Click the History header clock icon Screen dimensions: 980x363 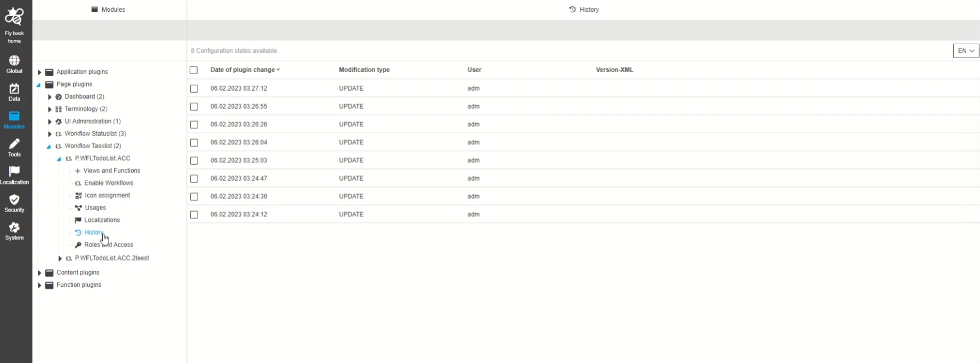click(x=572, y=10)
